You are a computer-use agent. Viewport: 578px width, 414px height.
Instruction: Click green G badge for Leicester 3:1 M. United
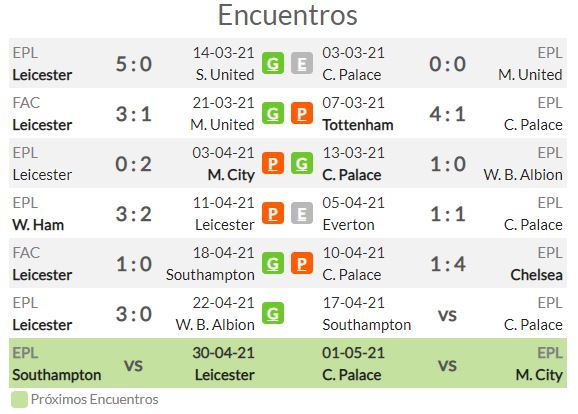click(x=273, y=114)
